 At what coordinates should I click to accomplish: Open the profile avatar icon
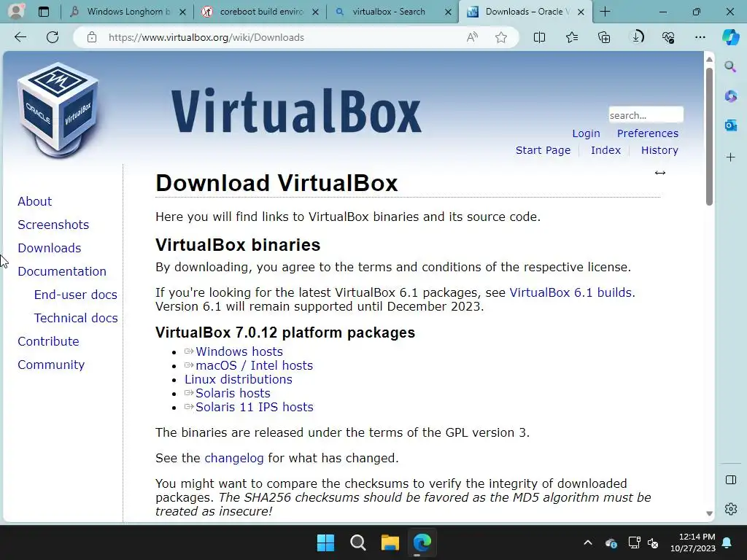[16, 12]
